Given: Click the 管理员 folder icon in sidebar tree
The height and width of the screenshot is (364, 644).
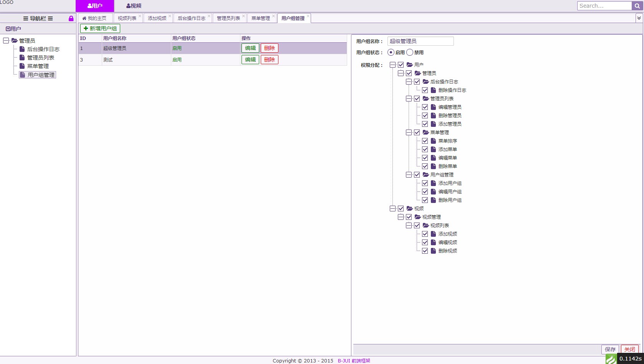Looking at the screenshot, I should 15,40.
